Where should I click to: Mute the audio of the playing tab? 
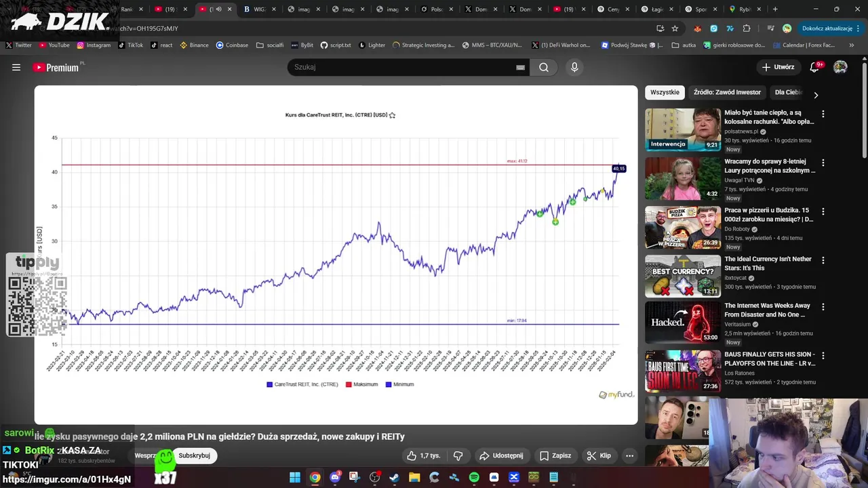point(218,9)
